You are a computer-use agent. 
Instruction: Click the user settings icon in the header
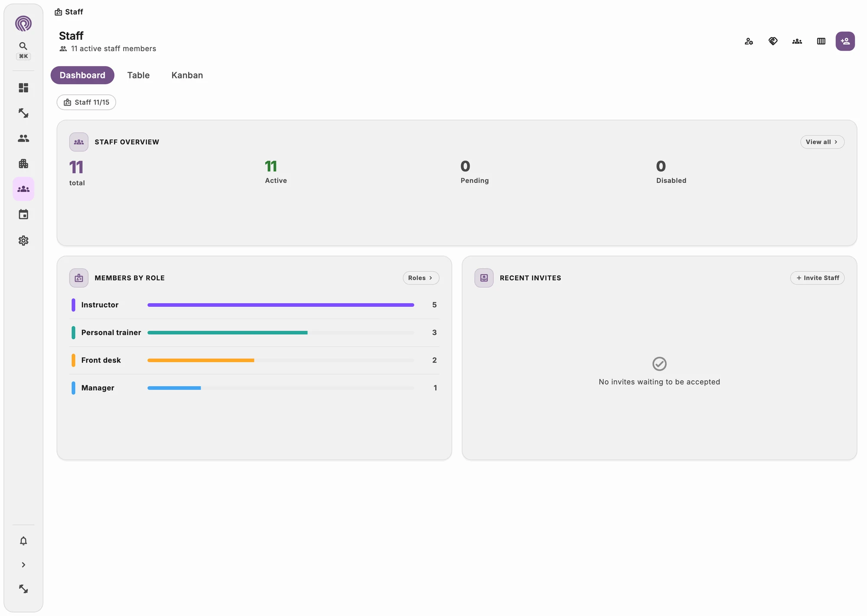(749, 41)
